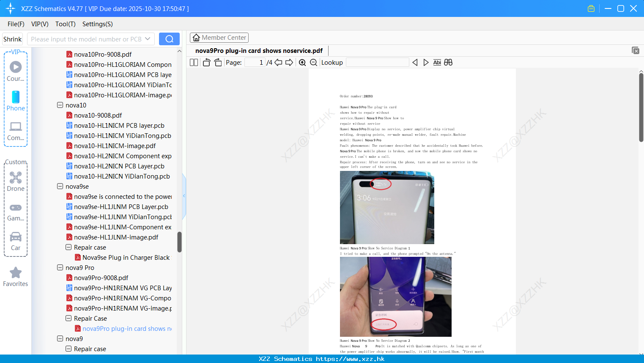Screen dimensions: 644x363
Task: Collapse the nova9 Repair case subfolder
Action: coord(69,349)
